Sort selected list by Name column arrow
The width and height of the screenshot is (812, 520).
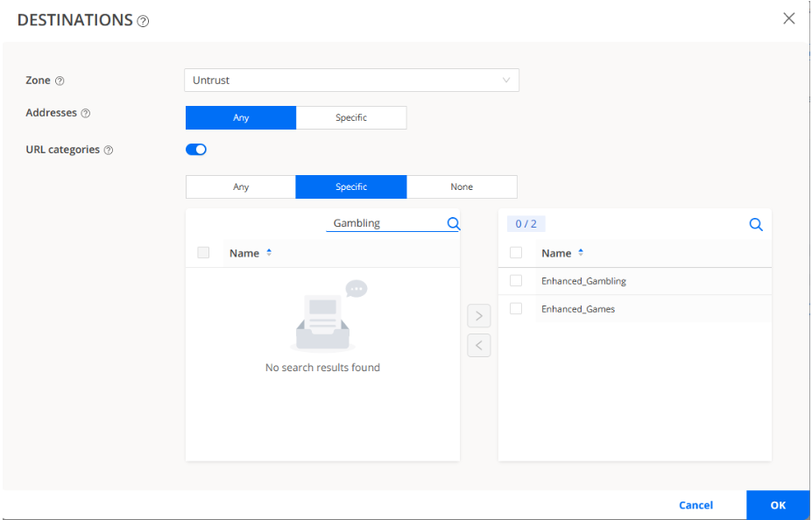tap(581, 253)
